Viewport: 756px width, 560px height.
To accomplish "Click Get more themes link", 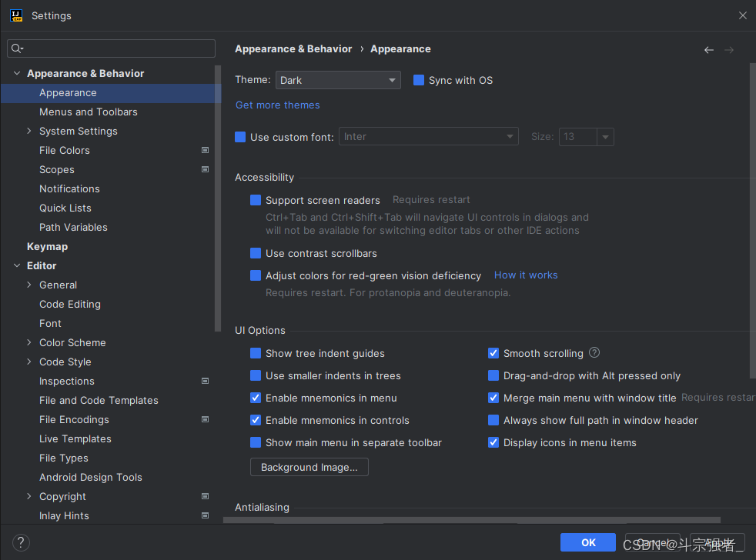I will point(278,105).
